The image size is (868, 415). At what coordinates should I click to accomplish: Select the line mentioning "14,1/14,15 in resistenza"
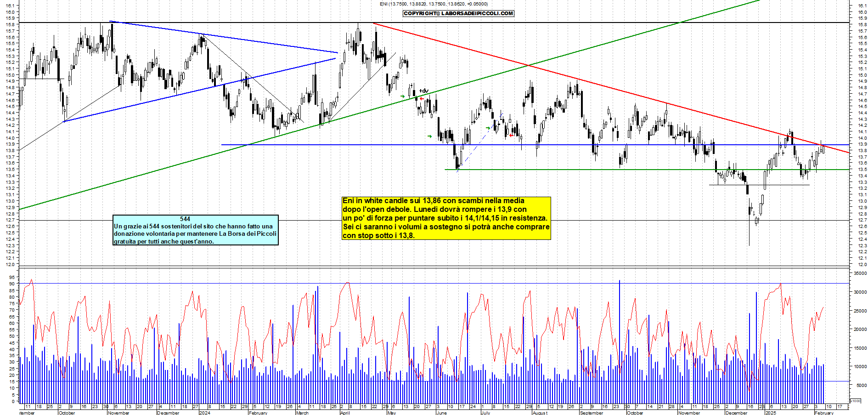(x=445, y=218)
